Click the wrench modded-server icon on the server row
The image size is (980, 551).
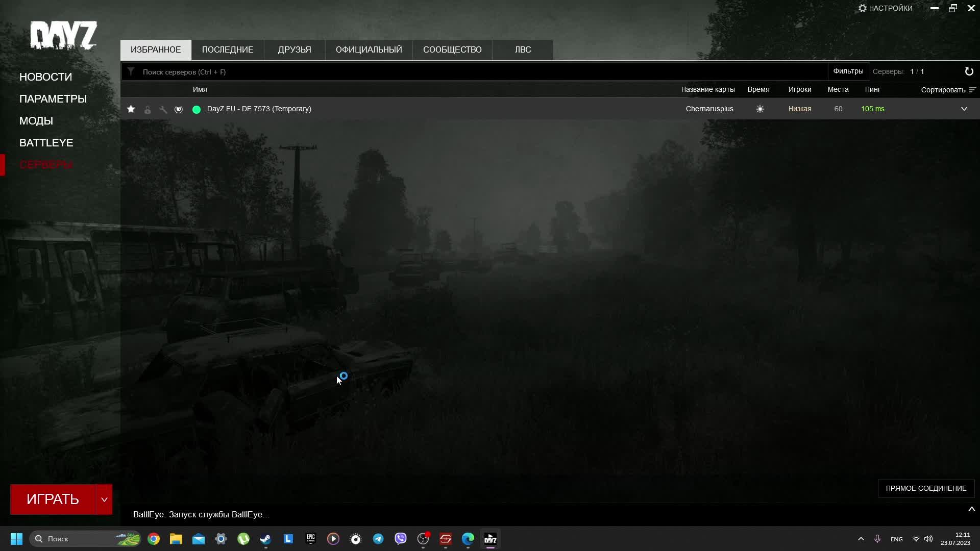click(163, 109)
